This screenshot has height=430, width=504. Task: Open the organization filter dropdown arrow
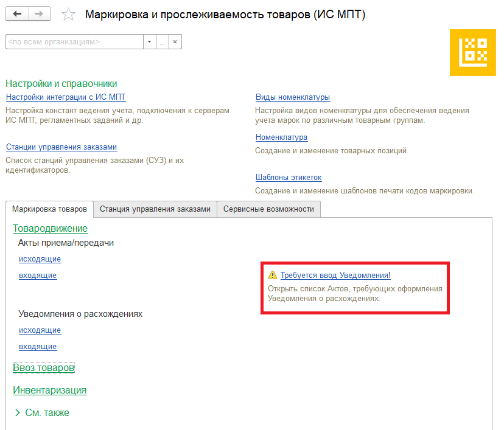click(150, 42)
